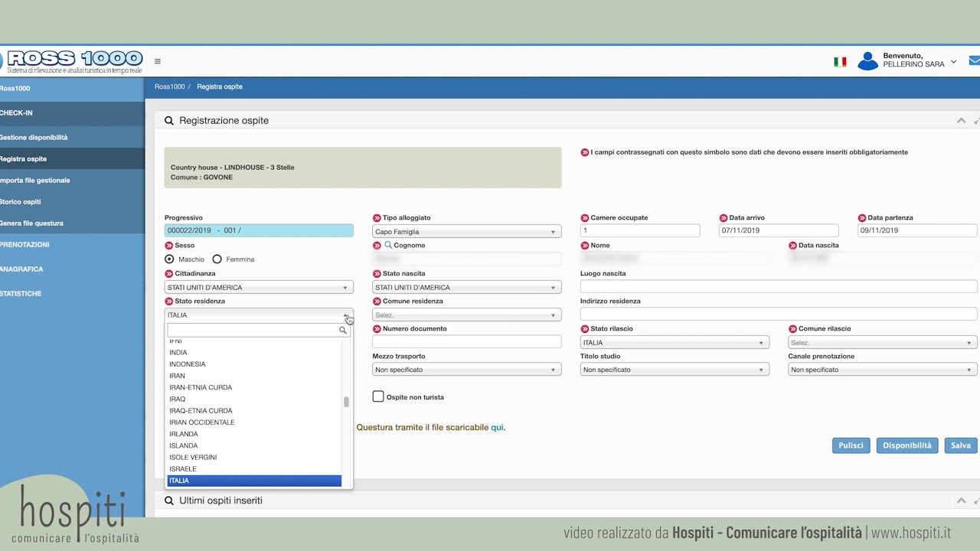Check the Ospite non turista checkbox
This screenshot has height=551, width=980.
[x=378, y=396]
